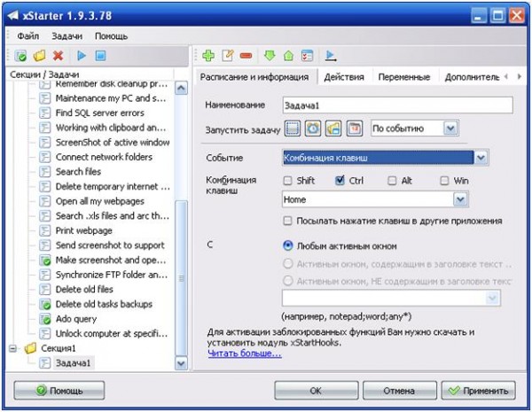This screenshot has width=532, height=412.
Task: Select Connect network folders task
Action: pos(104,158)
